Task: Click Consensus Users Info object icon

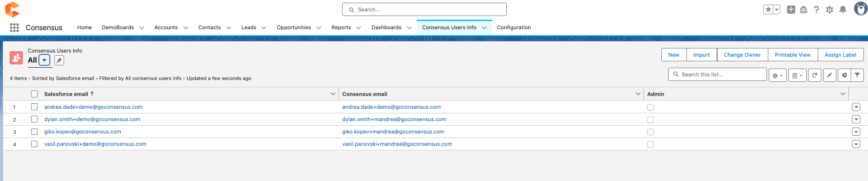Action: coord(16,58)
